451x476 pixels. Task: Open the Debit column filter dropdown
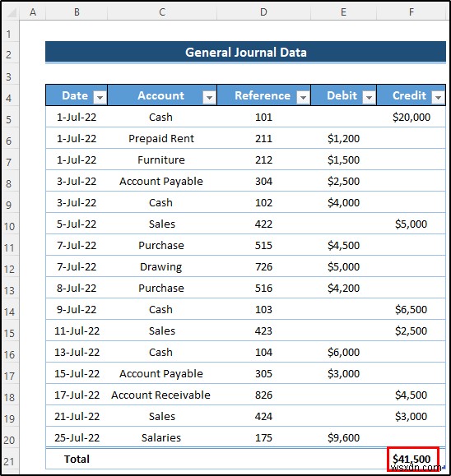[369, 98]
